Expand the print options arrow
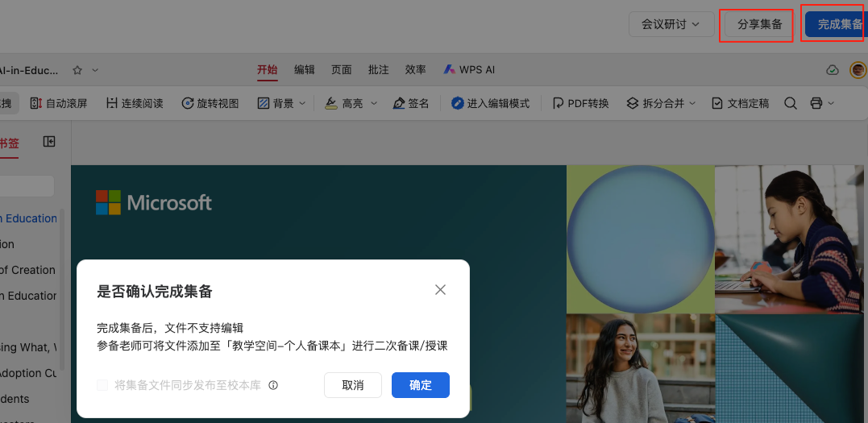This screenshot has width=868, height=423. click(830, 103)
